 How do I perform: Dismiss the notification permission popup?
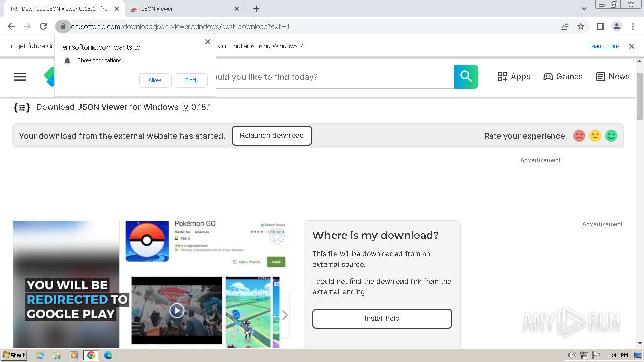(207, 42)
